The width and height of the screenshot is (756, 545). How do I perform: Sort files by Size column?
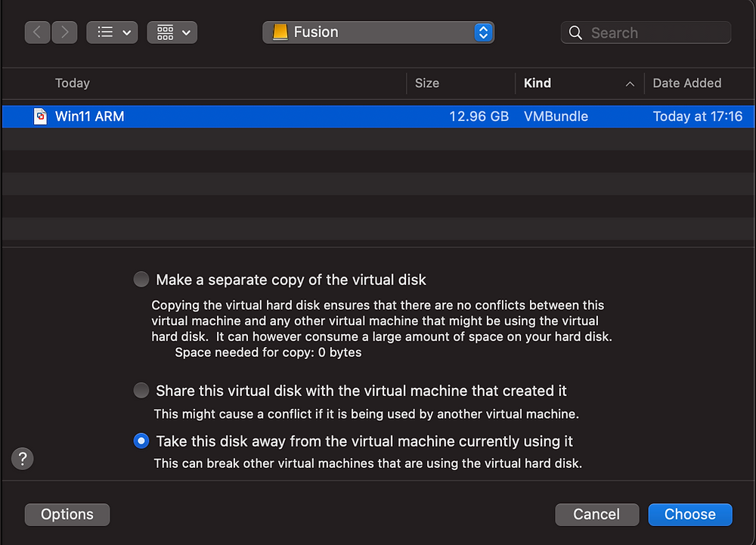pos(426,83)
